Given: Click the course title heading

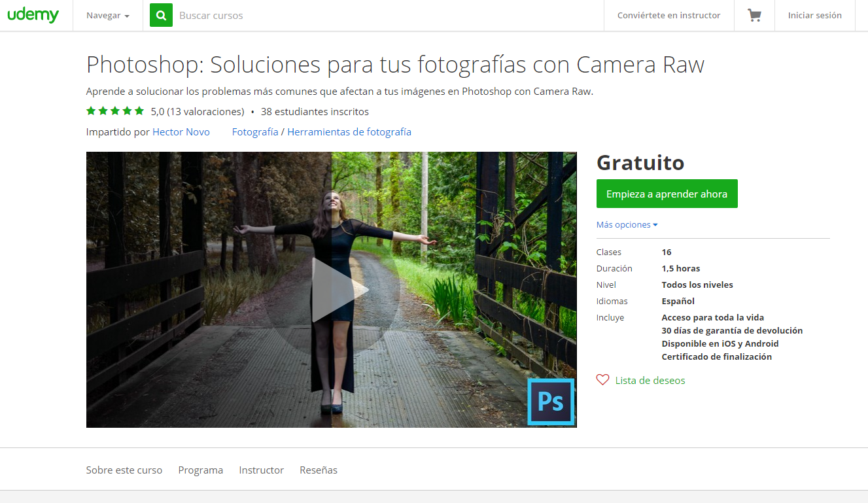Looking at the screenshot, I should coord(395,64).
